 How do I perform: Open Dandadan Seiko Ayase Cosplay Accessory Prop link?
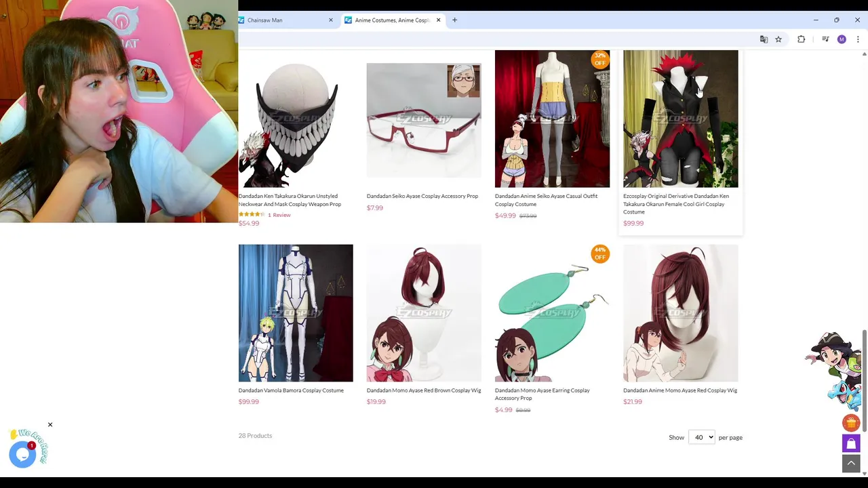click(x=422, y=196)
